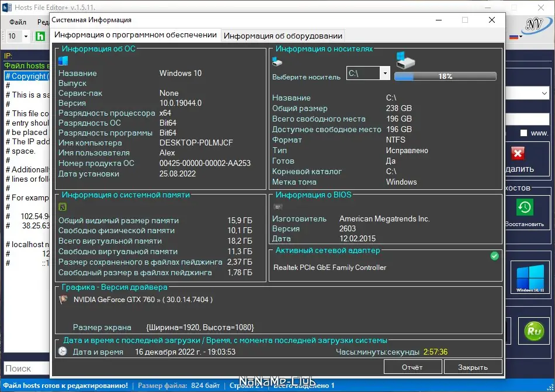Click the large hard drive icon above the progress bar
The width and height of the screenshot is (555, 392).
click(x=405, y=61)
